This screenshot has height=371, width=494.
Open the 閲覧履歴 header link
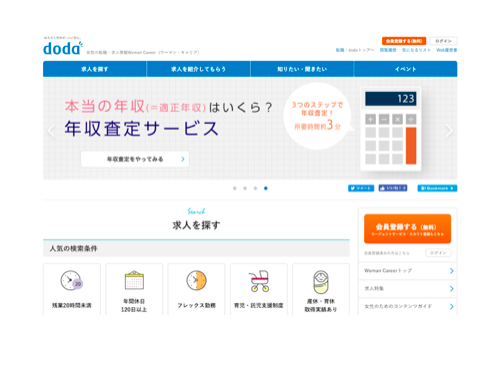[x=388, y=50]
